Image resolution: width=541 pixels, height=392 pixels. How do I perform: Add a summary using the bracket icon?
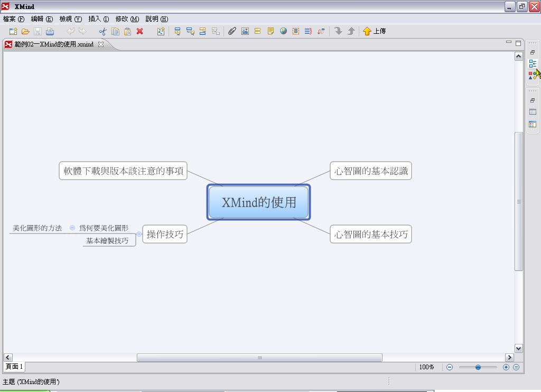point(308,31)
